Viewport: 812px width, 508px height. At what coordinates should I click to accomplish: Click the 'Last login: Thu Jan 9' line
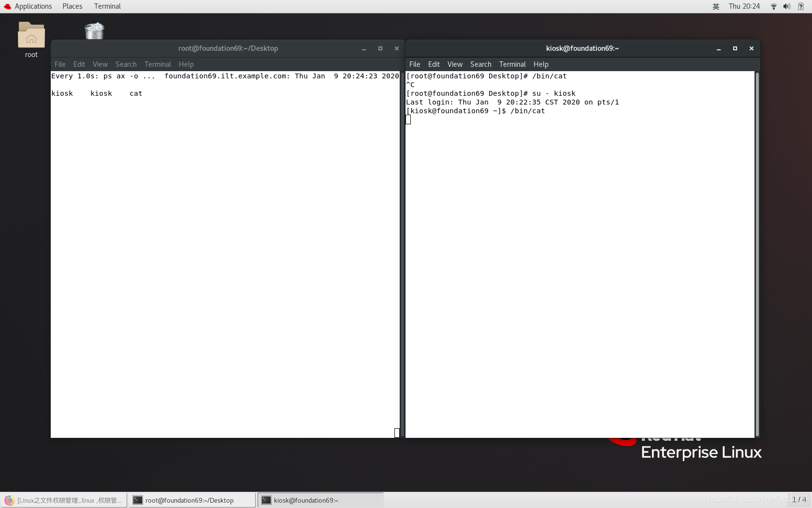pos(512,102)
